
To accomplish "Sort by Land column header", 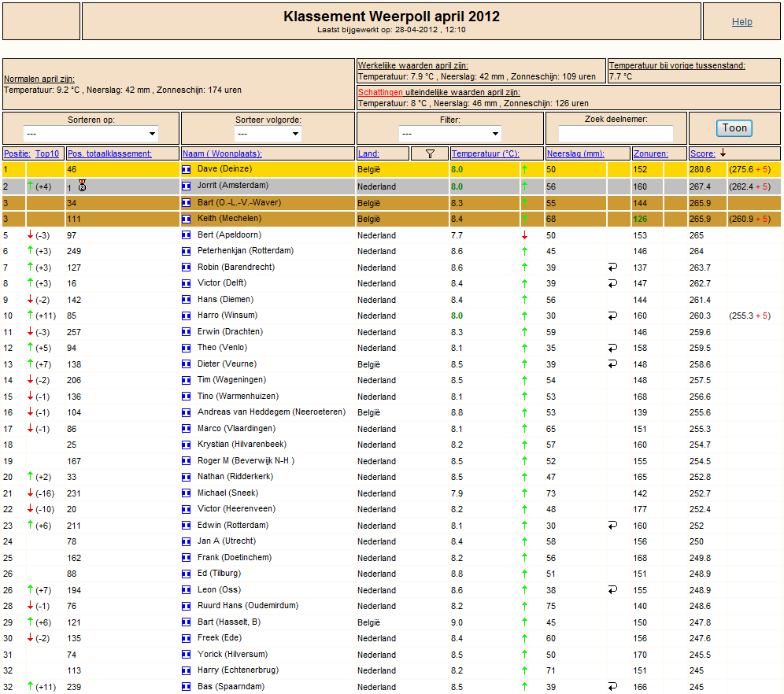I will (368, 153).
